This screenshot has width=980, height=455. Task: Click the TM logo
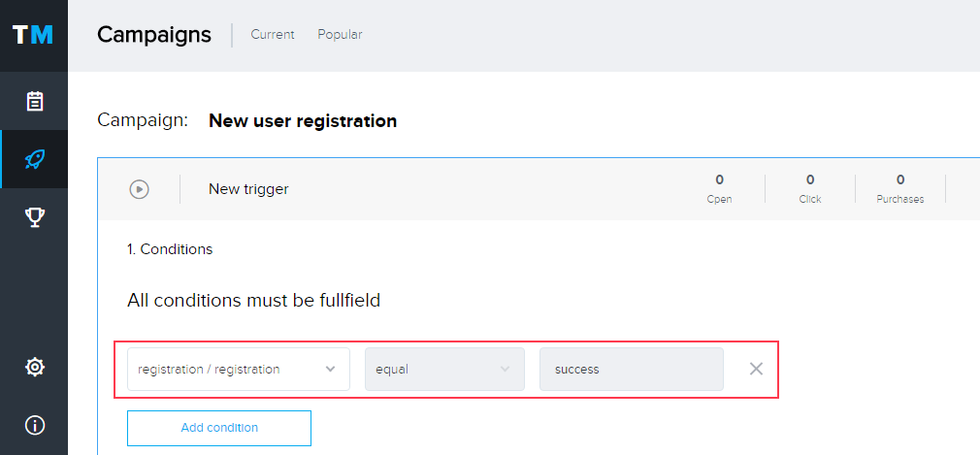click(x=33, y=35)
